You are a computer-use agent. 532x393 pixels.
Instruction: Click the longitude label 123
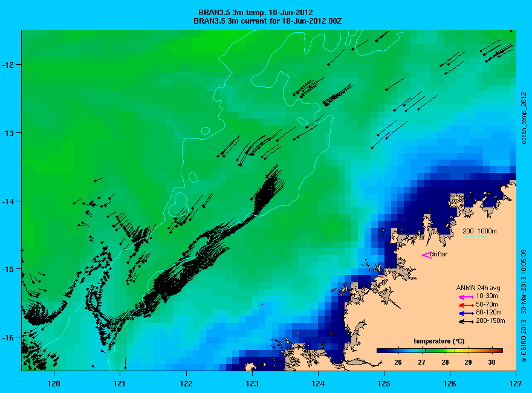click(252, 384)
